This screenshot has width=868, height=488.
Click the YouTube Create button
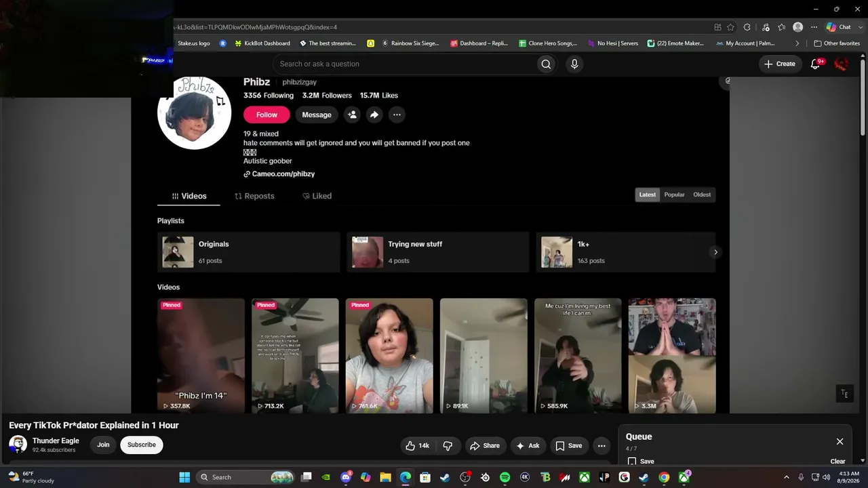tap(779, 64)
